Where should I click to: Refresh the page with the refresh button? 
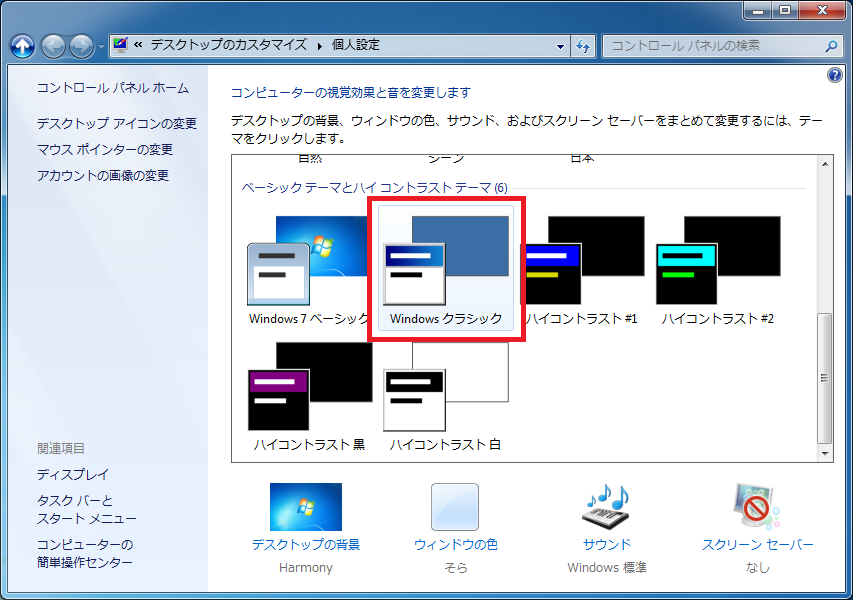[583, 46]
